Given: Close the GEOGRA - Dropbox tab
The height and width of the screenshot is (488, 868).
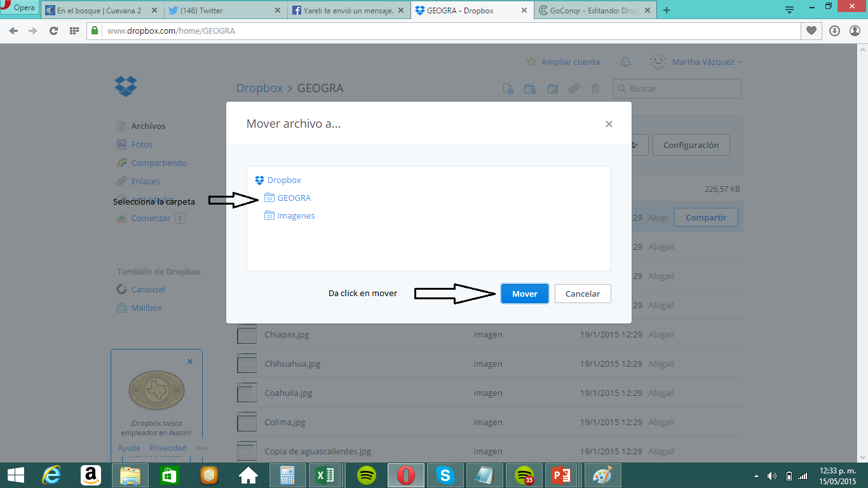Looking at the screenshot, I should coord(524,11).
